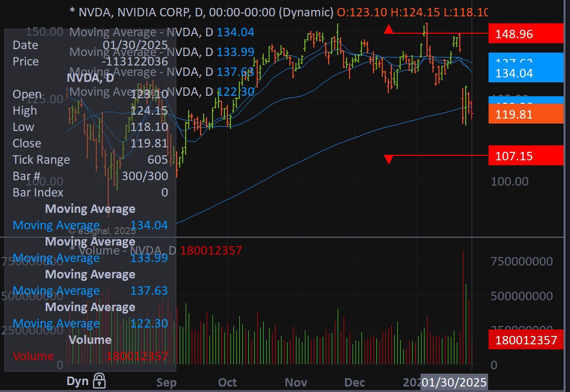Click the 134.04 blue moving average axis label
This screenshot has height=392, width=570.
coord(526,73)
